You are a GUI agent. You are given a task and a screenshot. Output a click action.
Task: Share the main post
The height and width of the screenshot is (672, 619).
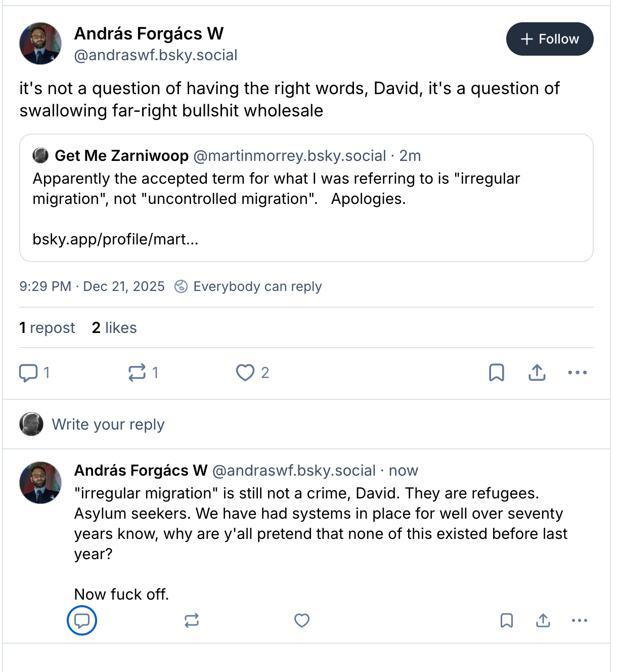(x=537, y=373)
